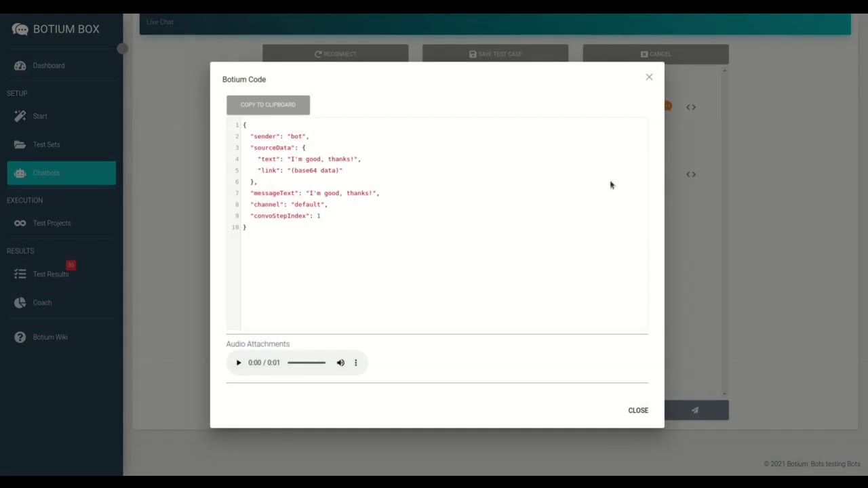868x488 pixels.
Task: Click the Test Projects infinity icon
Action: click(20, 223)
